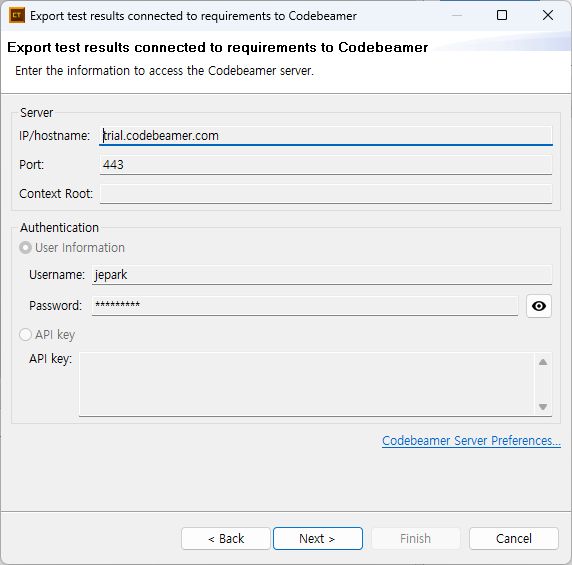
Task: Cancel the export wizard
Action: coord(514,538)
